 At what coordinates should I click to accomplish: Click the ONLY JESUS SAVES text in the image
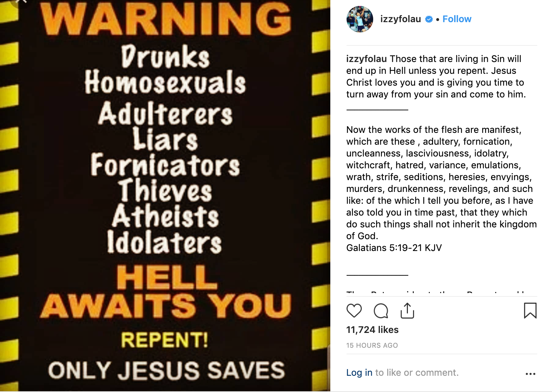coord(166,370)
